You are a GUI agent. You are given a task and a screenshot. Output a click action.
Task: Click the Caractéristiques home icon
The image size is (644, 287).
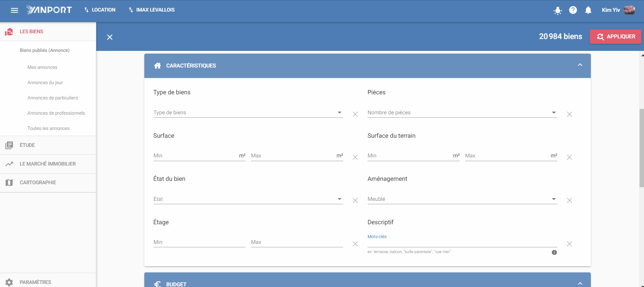coord(158,65)
